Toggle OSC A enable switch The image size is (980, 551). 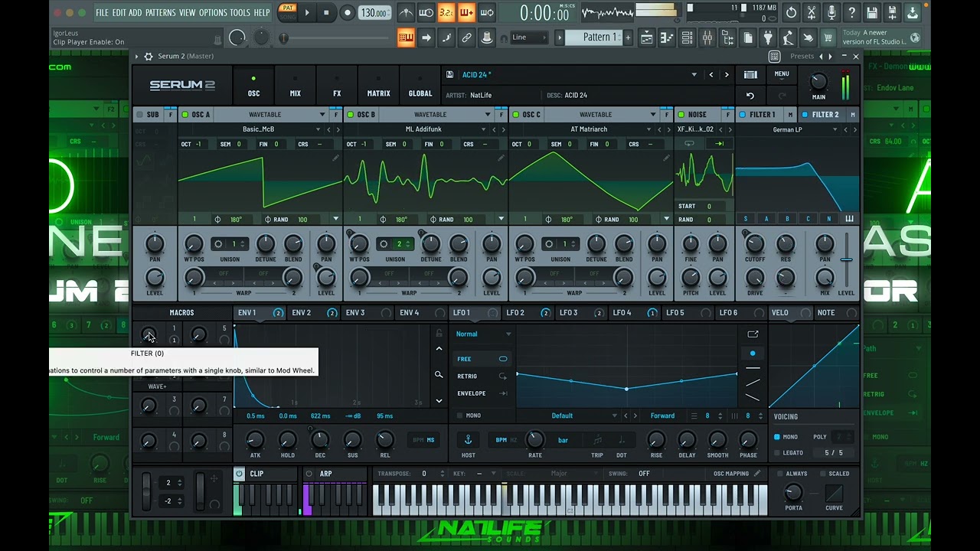tap(185, 115)
